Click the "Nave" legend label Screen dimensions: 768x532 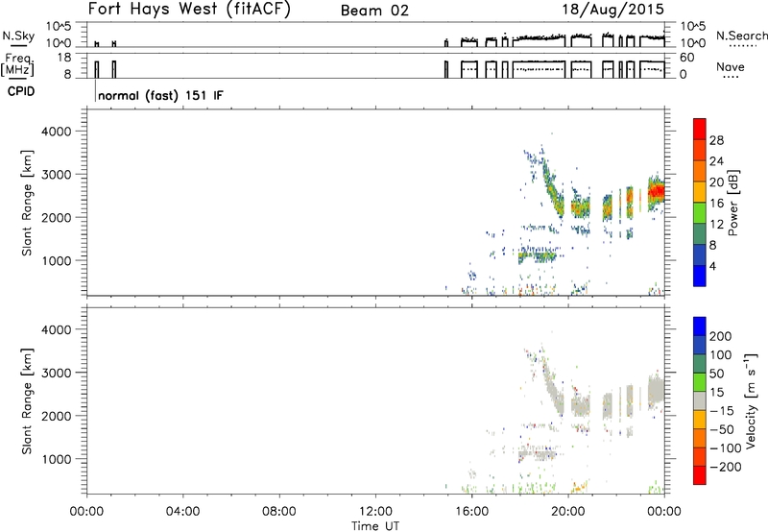pyautogui.click(x=730, y=67)
